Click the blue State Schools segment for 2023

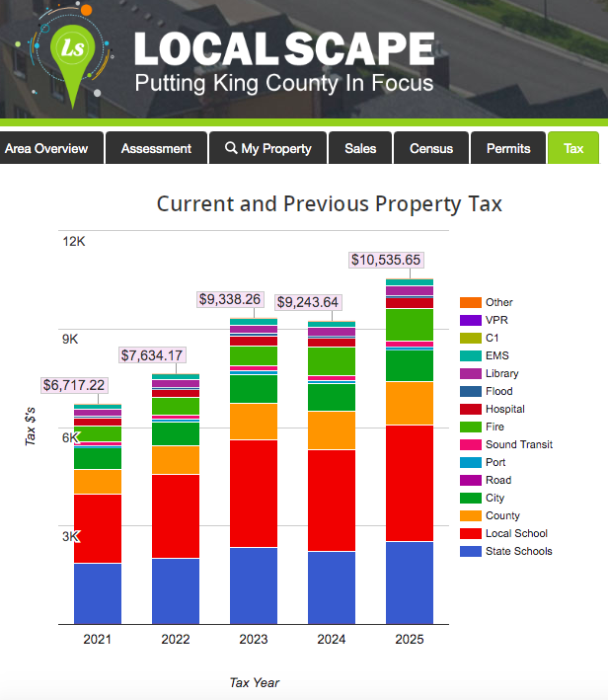254,585
